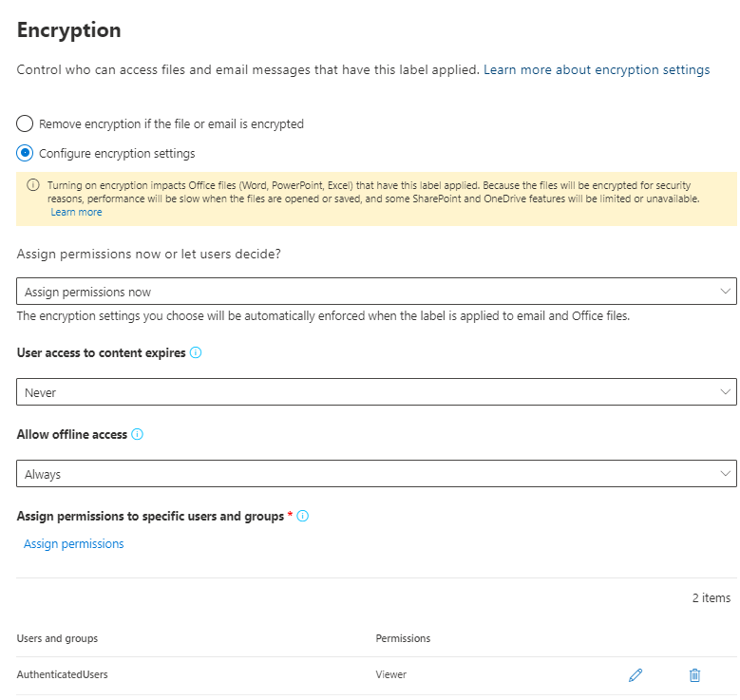Click info icon beside Assign permissions to specific users

pyautogui.click(x=303, y=516)
